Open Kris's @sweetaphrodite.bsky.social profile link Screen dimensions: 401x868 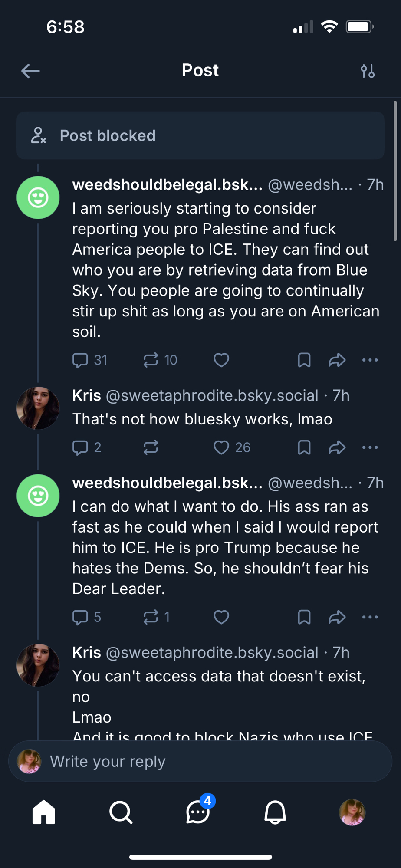click(212, 395)
